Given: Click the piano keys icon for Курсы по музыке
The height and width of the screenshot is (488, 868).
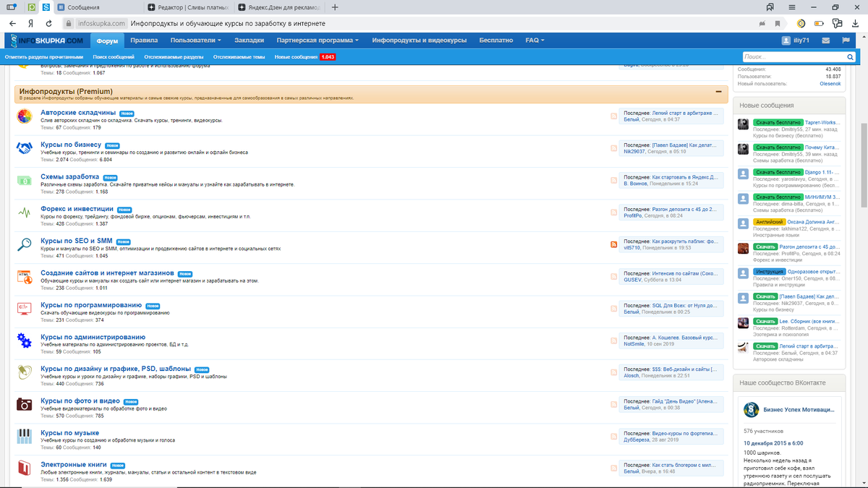Looking at the screenshot, I should click(x=25, y=436).
